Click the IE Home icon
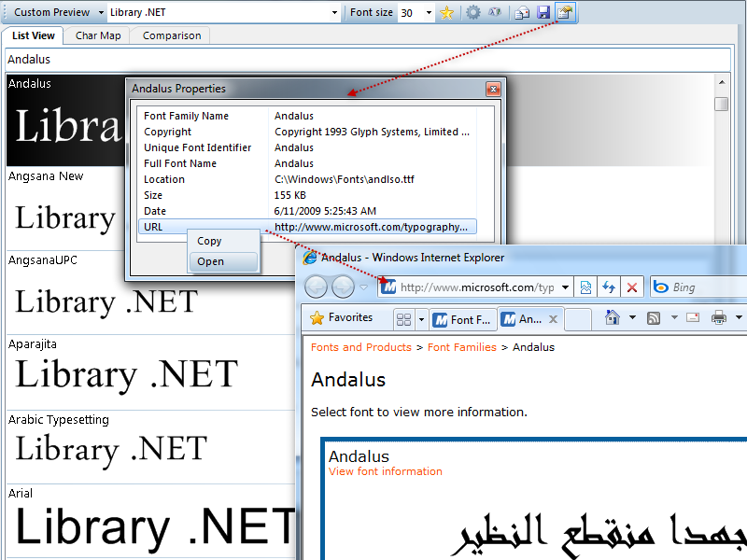This screenshot has height=560, width=747. [613, 317]
